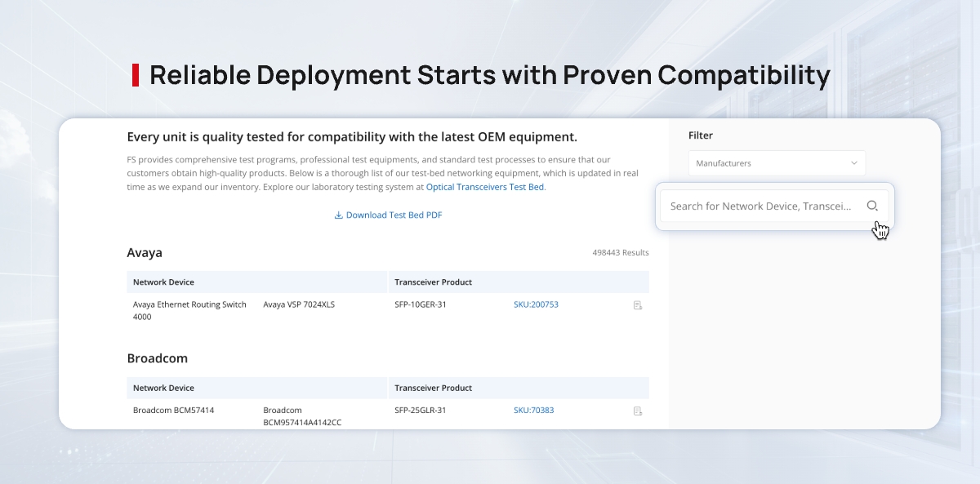Open SKU:200753 product link
Screen dimensions: 980x484
click(536, 304)
